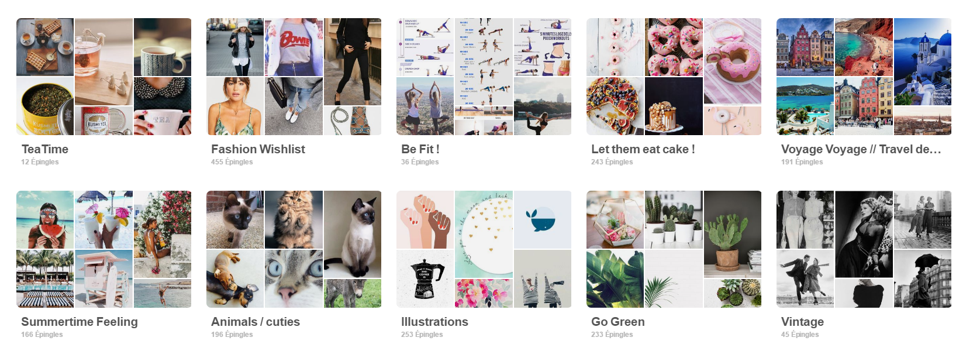The width and height of the screenshot is (980, 351).
Task: Open the Let them eat cake ! board
Action: [643, 149]
